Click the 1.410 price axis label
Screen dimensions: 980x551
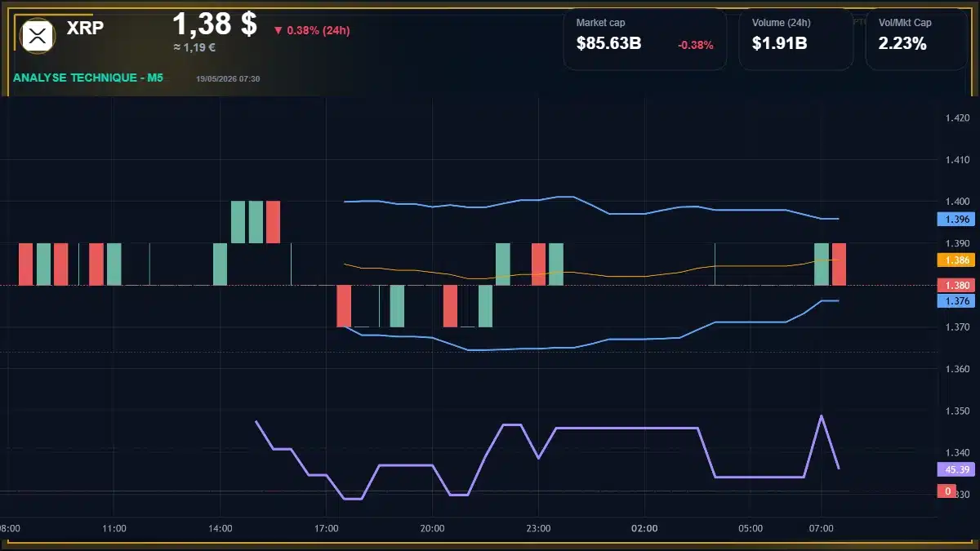pos(956,160)
